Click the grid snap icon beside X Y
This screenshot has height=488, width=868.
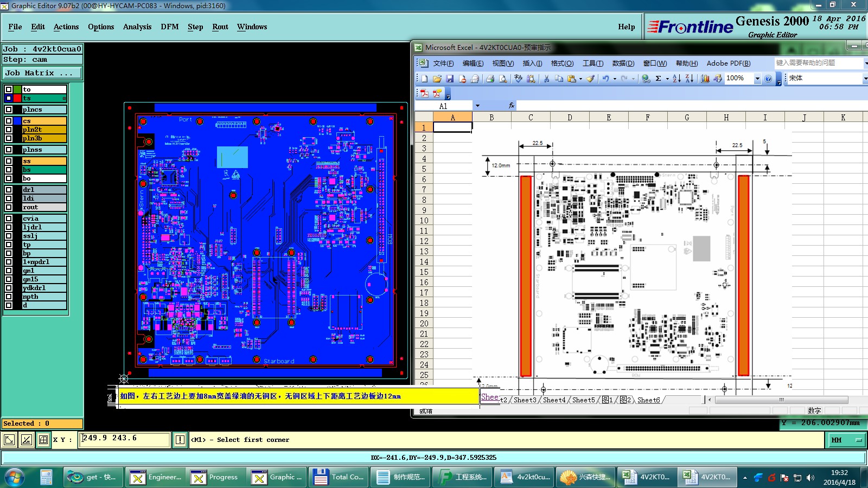tap(43, 440)
